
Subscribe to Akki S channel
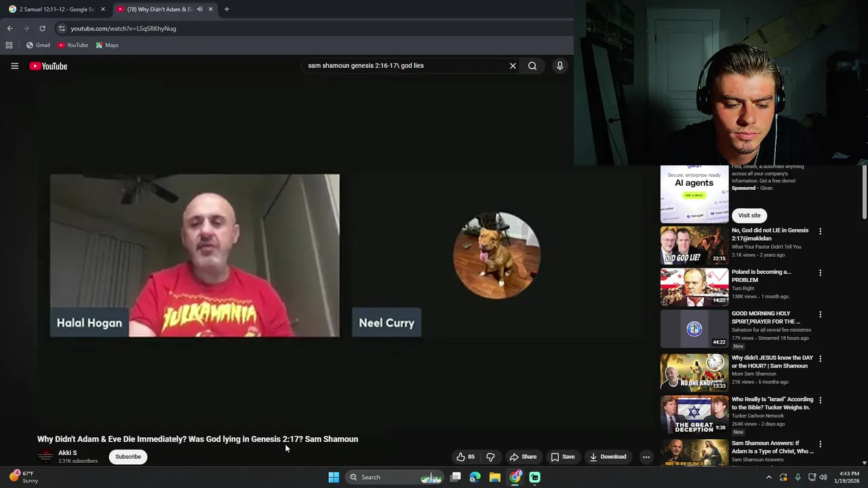click(128, 457)
